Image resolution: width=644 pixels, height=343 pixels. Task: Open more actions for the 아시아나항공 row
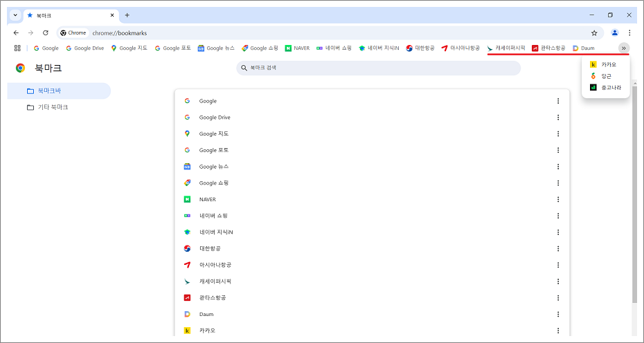point(557,265)
